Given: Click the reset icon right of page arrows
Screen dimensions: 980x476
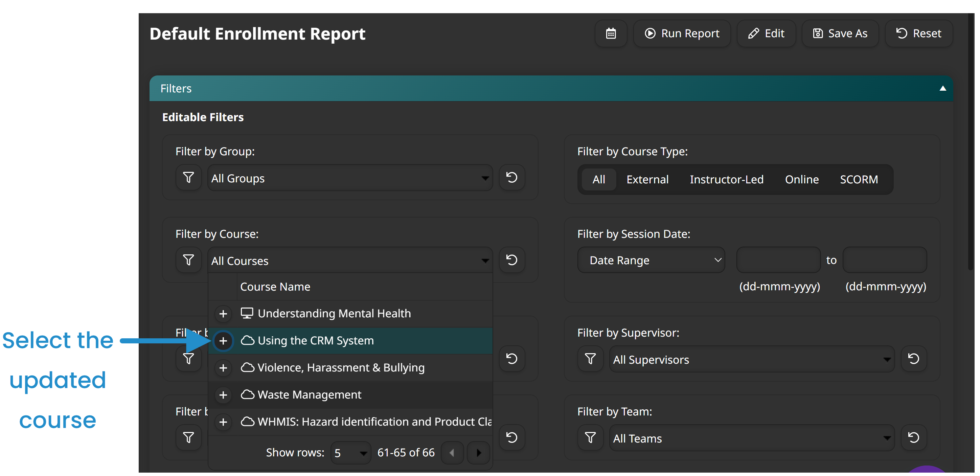Looking at the screenshot, I should (512, 437).
